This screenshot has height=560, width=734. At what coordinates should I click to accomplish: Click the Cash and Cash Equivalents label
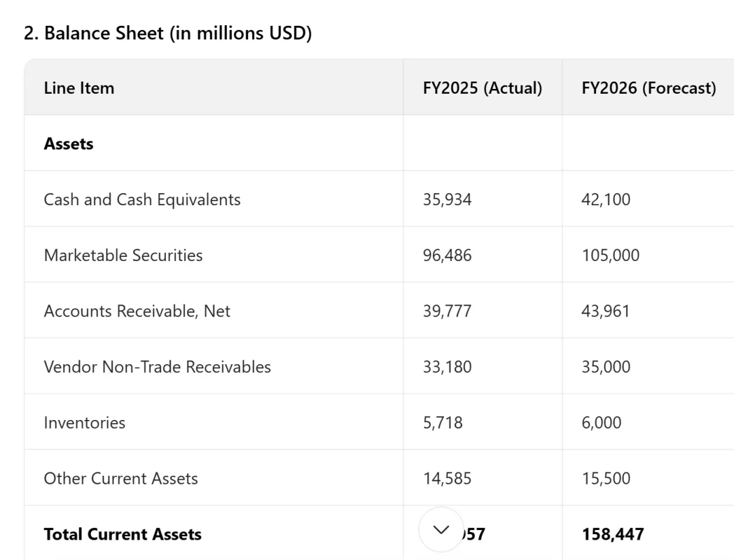point(142,199)
